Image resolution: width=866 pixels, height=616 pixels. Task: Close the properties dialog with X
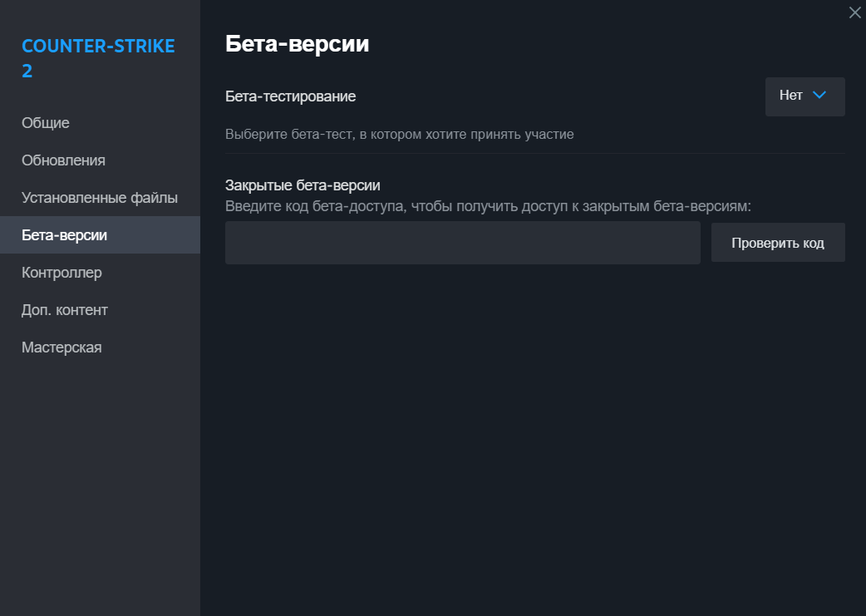coord(854,12)
